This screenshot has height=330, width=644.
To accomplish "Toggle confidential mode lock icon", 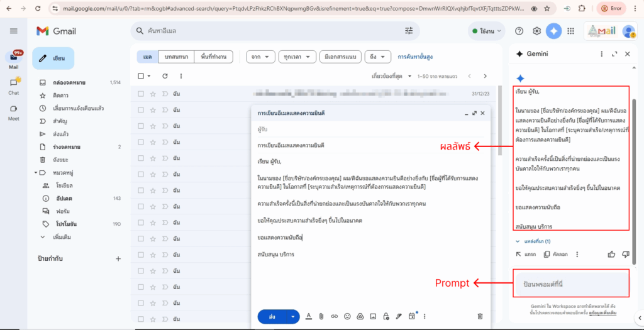I will click(386, 316).
